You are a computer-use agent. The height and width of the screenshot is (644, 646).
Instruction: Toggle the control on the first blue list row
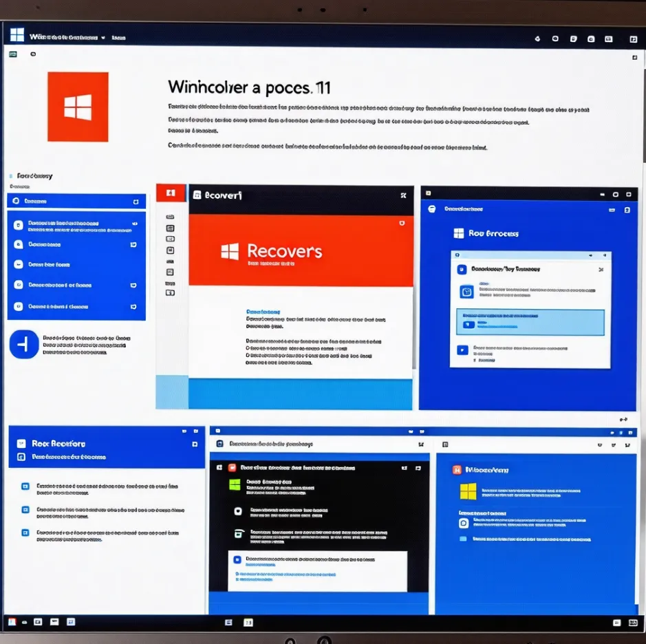tap(134, 224)
